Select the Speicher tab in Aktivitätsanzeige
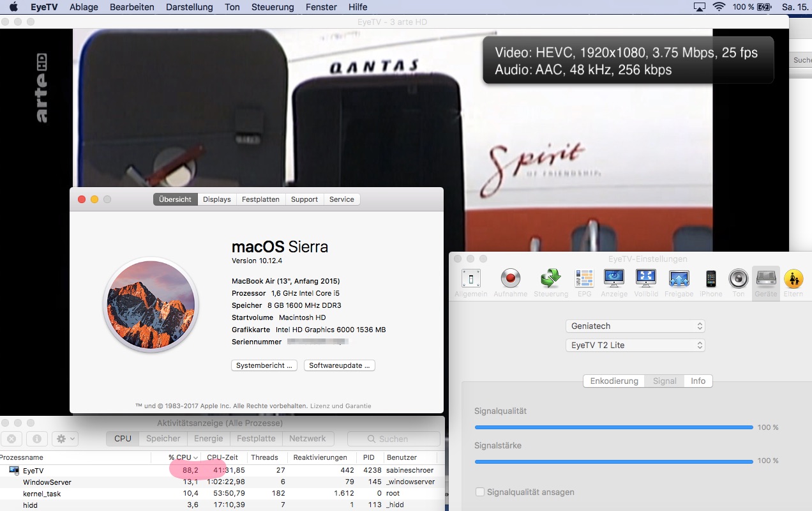 point(163,439)
